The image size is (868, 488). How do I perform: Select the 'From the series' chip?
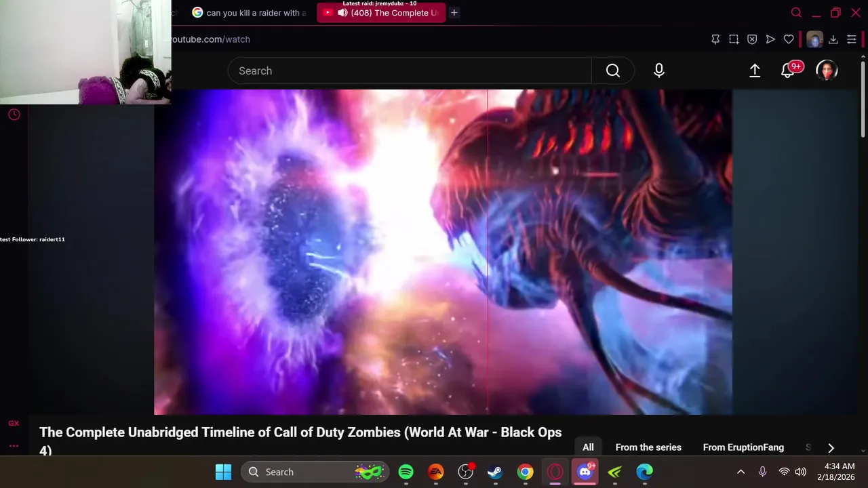(648, 447)
